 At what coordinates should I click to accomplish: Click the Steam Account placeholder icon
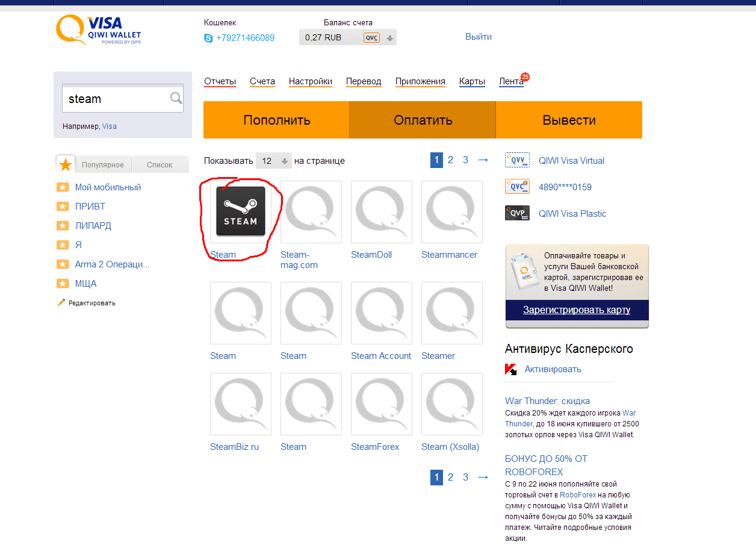coord(382,313)
